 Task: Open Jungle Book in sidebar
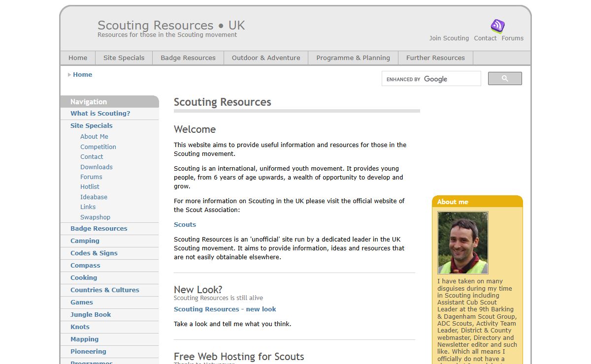pos(91,315)
